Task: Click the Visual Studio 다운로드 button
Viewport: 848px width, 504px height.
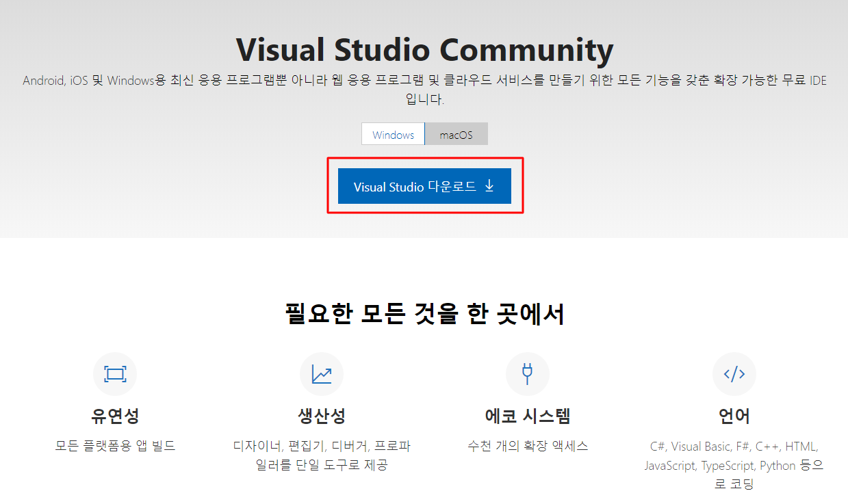Action: pos(424,186)
